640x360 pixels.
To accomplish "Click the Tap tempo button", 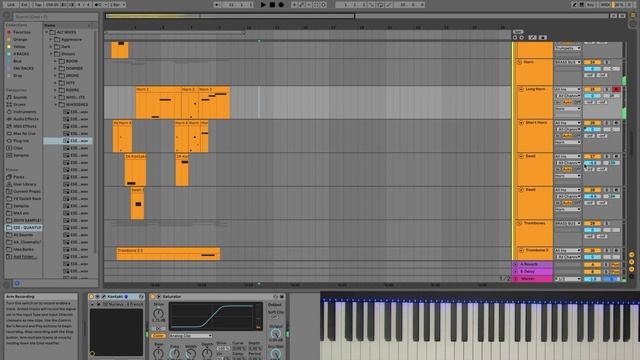I will click(38, 4).
